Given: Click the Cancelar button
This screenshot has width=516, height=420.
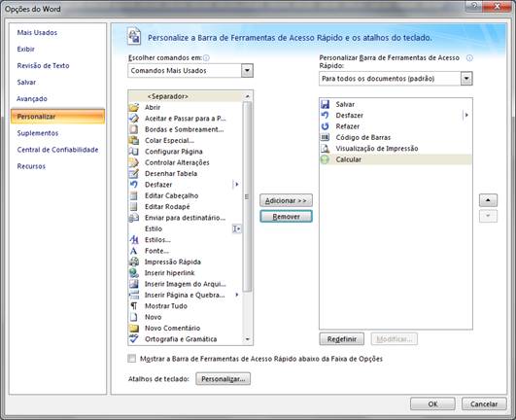Looking at the screenshot, I should coord(484,403).
